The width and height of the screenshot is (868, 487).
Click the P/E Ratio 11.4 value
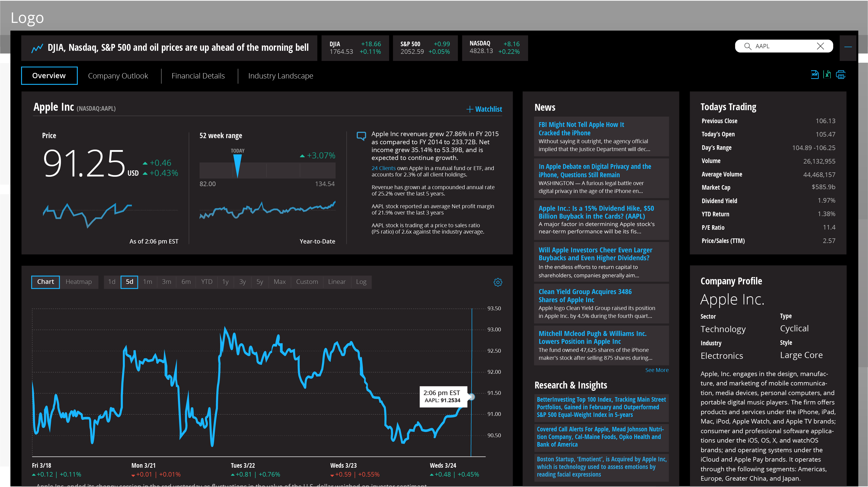click(x=829, y=227)
